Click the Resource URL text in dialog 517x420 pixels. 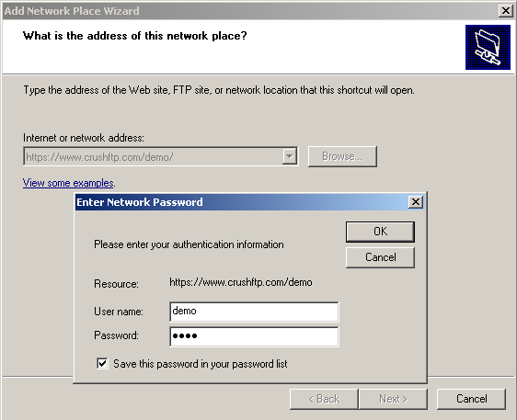[241, 282]
